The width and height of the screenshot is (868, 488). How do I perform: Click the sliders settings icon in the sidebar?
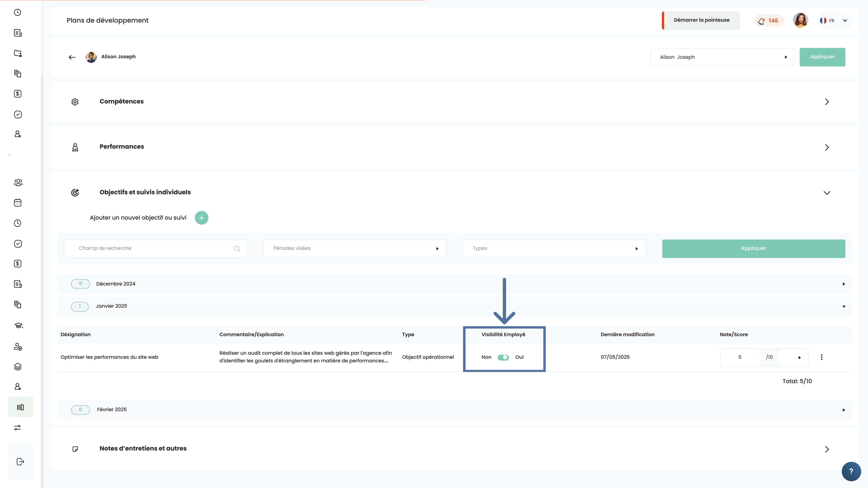(18, 428)
